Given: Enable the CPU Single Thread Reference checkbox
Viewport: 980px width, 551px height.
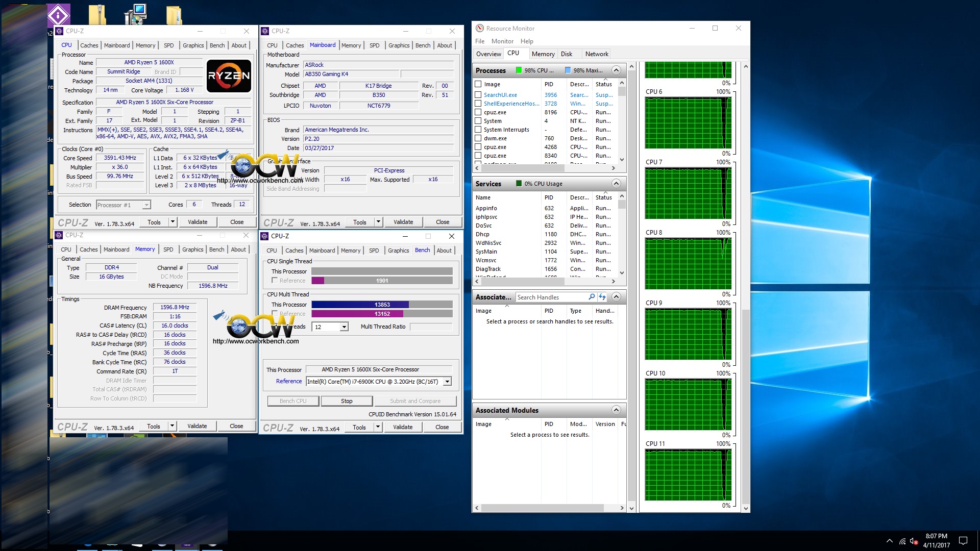Looking at the screenshot, I should coord(275,281).
